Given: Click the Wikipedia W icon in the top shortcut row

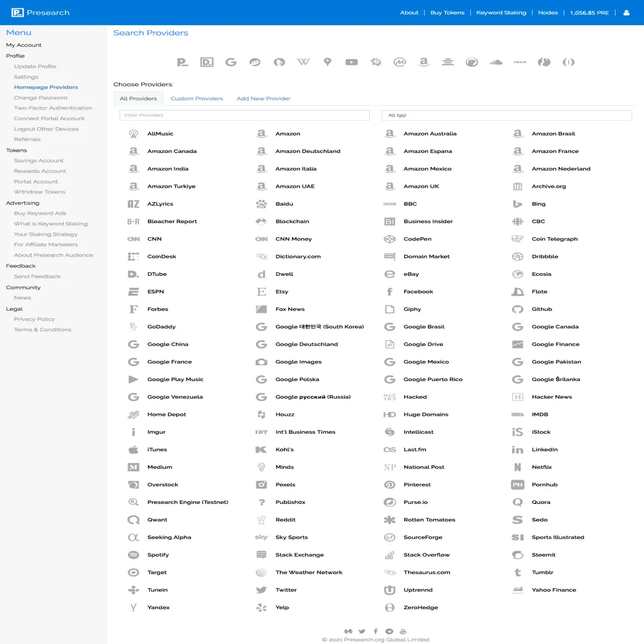Looking at the screenshot, I should (303, 62).
